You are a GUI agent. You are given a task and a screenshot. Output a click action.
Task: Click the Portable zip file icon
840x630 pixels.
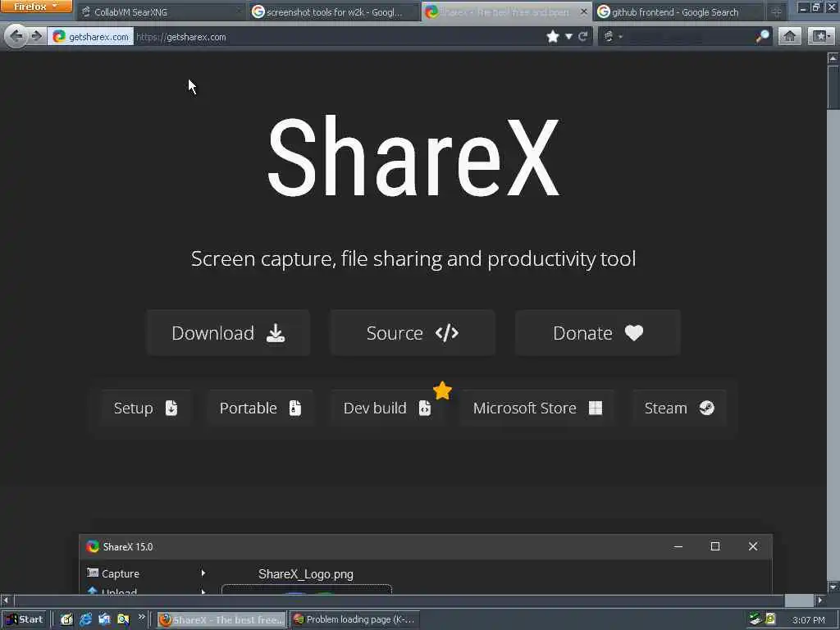click(295, 409)
